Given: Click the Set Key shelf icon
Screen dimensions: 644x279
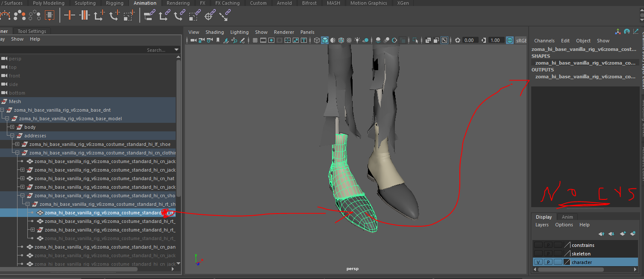Looking at the screenshot, I should [x=69, y=16].
